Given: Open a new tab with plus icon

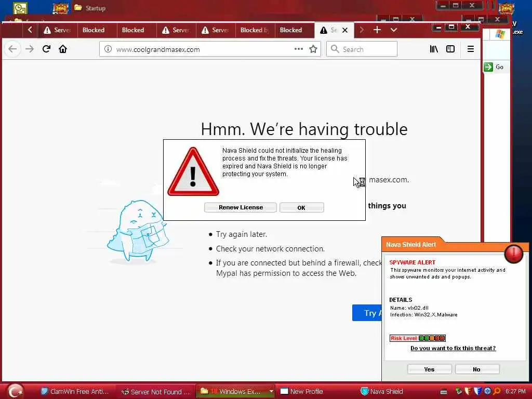Looking at the screenshot, I should [377, 30].
